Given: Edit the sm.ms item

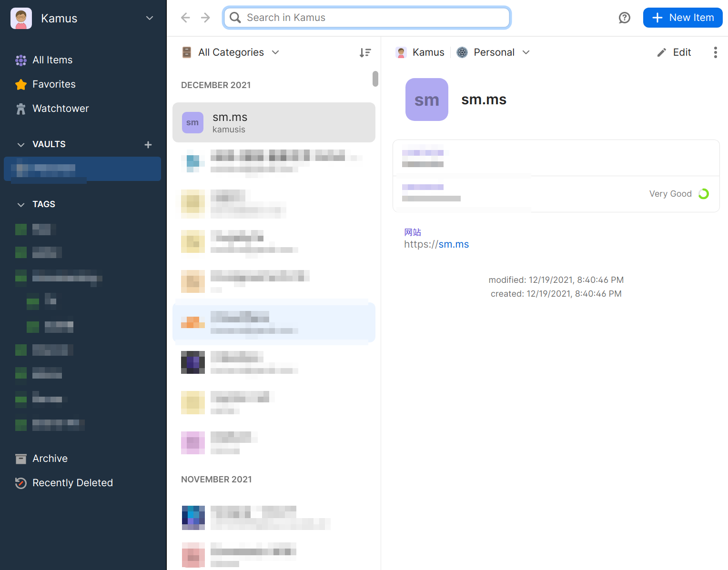Looking at the screenshot, I should coord(674,52).
